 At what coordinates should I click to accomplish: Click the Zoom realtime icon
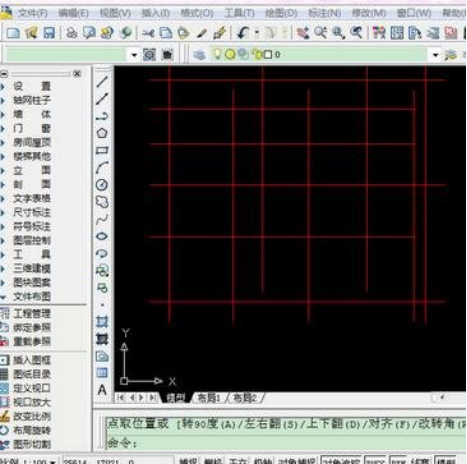(x=320, y=33)
